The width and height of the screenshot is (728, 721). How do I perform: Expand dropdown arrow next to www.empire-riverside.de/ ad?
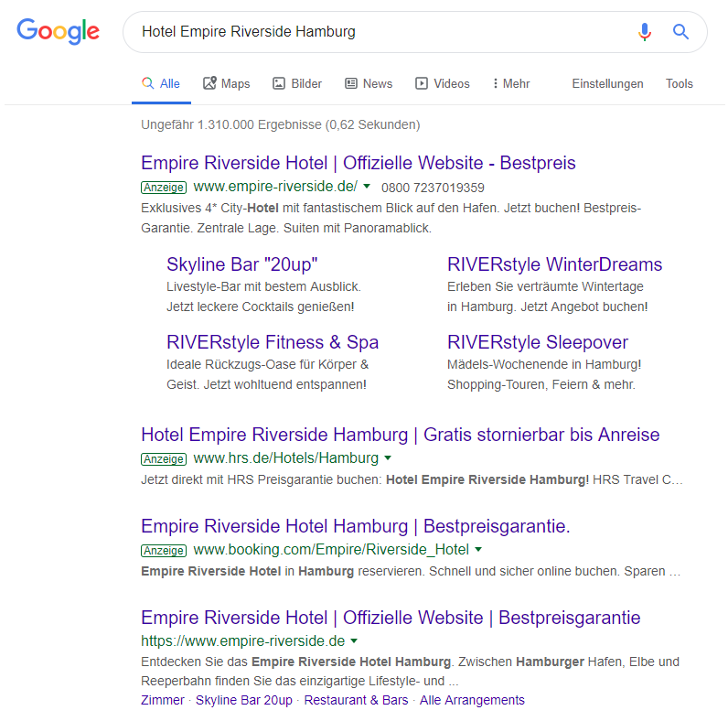[367, 187]
